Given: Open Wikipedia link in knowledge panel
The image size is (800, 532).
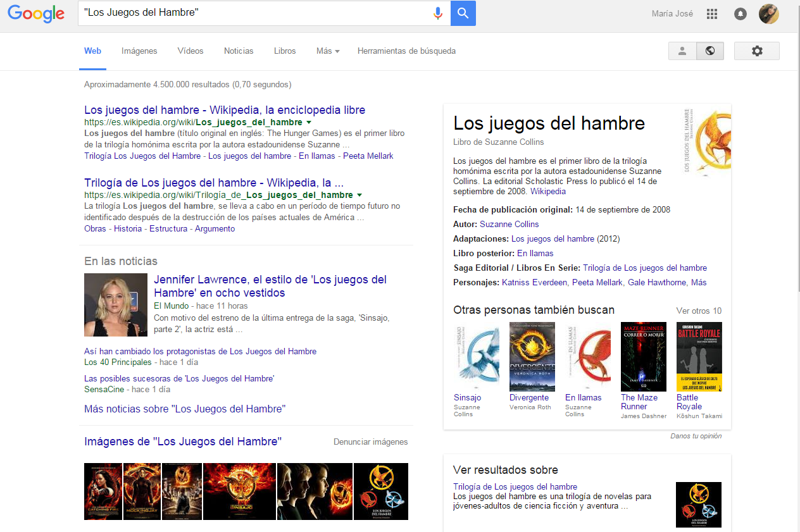Looking at the screenshot, I should (548, 191).
